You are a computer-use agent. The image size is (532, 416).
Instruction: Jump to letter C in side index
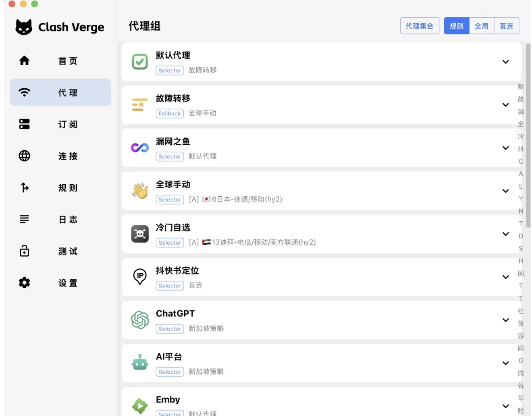[521, 162]
